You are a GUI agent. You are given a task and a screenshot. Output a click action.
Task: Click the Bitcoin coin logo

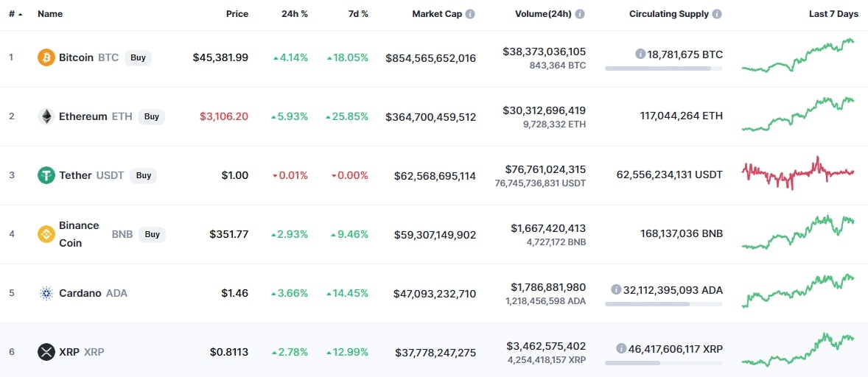point(46,57)
